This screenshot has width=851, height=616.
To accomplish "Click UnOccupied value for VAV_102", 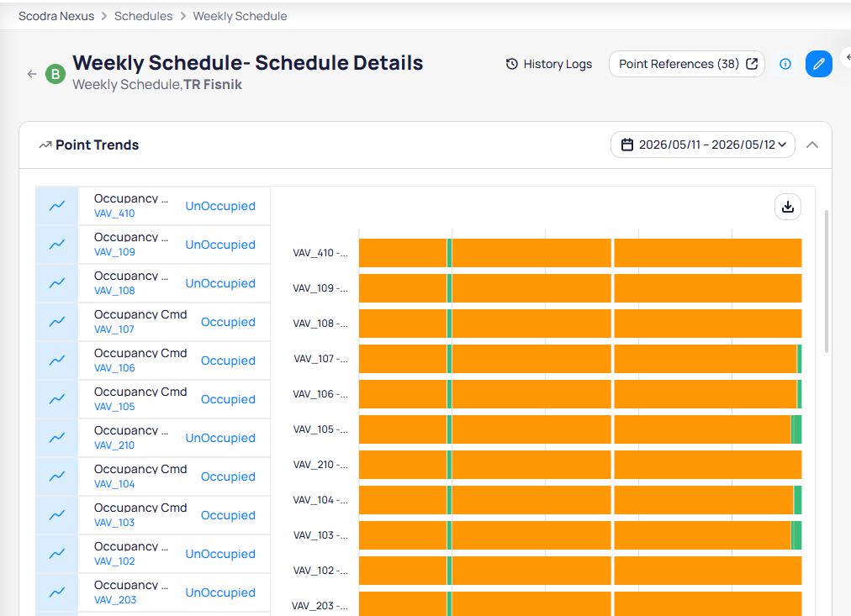I will (x=220, y=554).
